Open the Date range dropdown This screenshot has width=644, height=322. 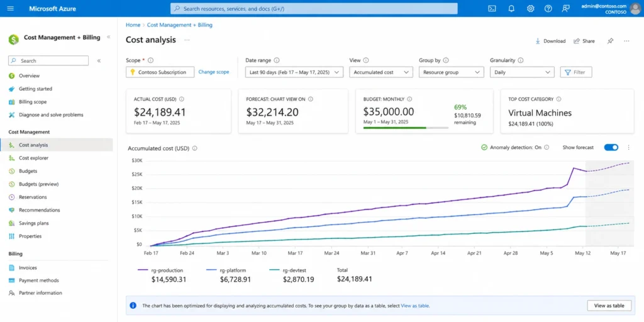click(294, 72)
